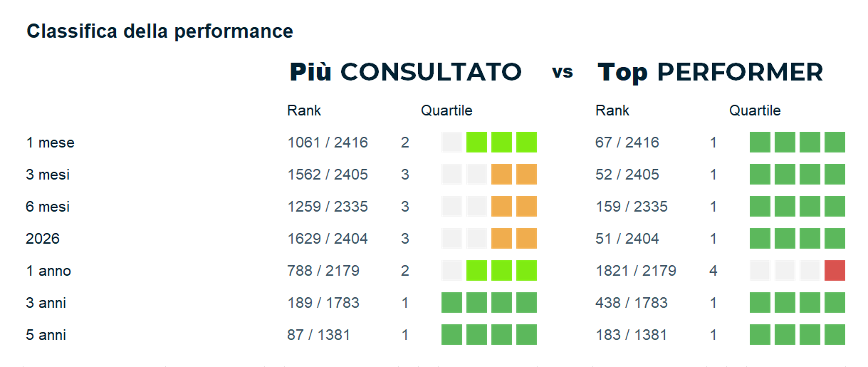Screen dimensions: 868x367
Task: Click the vs text between the headings
Action: (x=562, y=72)
